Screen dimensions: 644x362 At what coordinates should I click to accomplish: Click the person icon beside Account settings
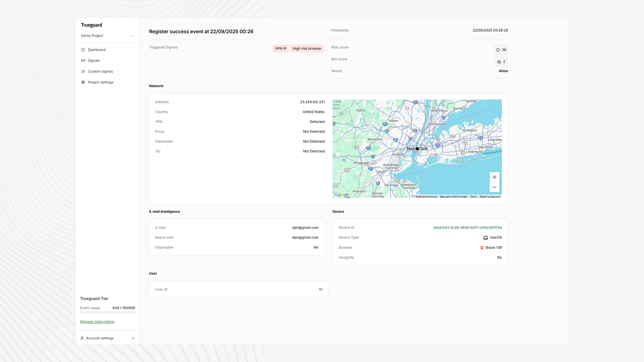click(x=82, y=338)
